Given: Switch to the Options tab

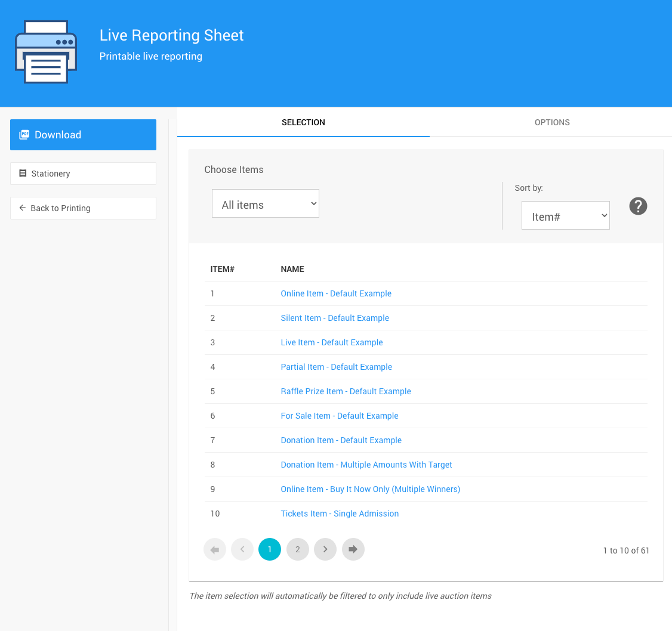Looking at the screenshot, I should pos(551,122).
